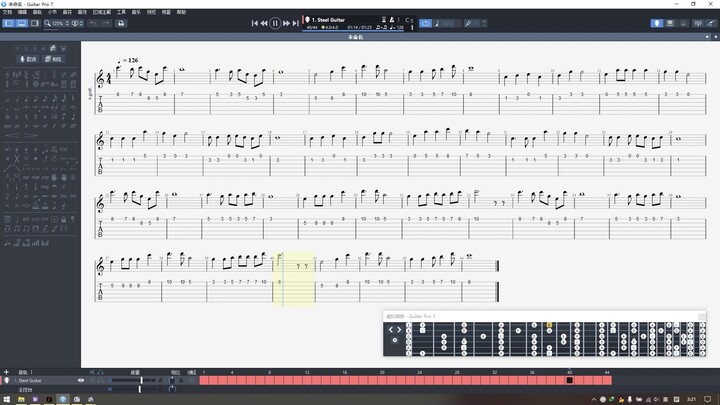Toggle the left edition panel view button

tap(9, 23)
